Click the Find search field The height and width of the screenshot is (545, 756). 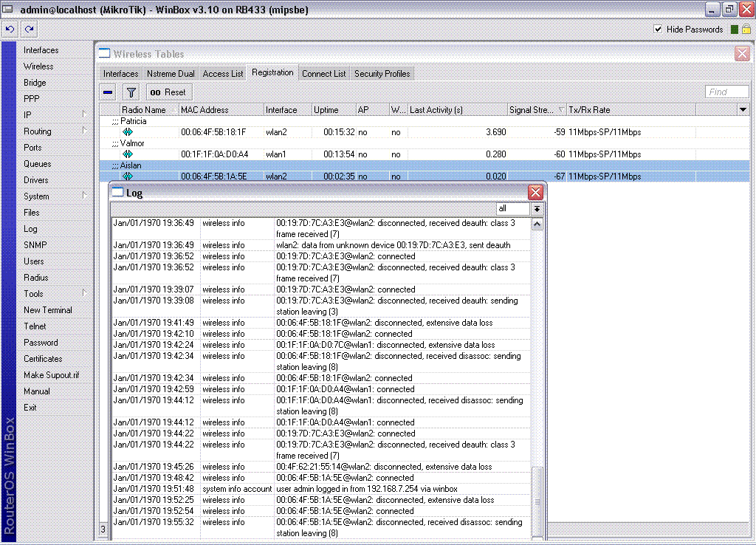726,92
